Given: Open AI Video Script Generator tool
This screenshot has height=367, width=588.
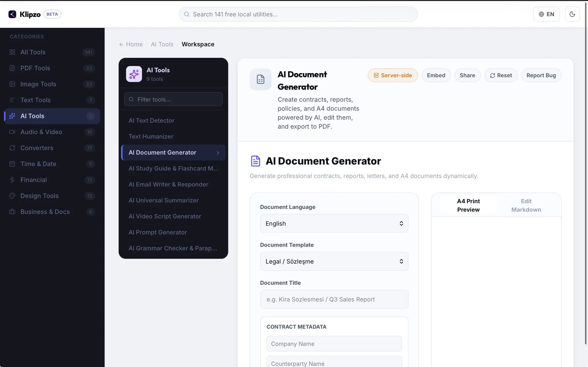Looking at the screenshot, I should tap(173, 216).
